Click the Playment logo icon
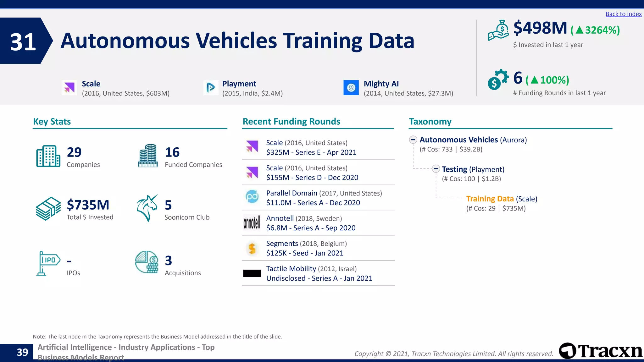 coord(211,88)
